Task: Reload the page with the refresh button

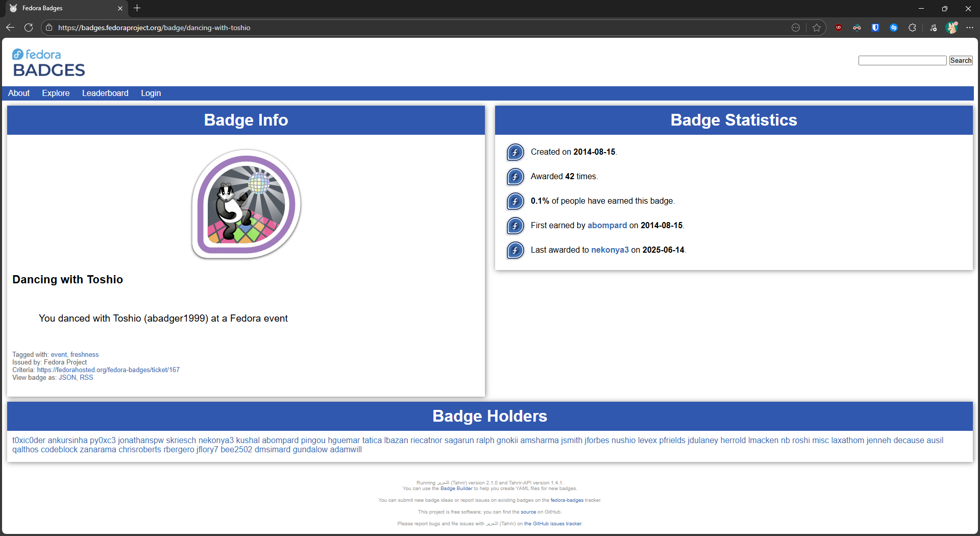Action: pos(29,28)
